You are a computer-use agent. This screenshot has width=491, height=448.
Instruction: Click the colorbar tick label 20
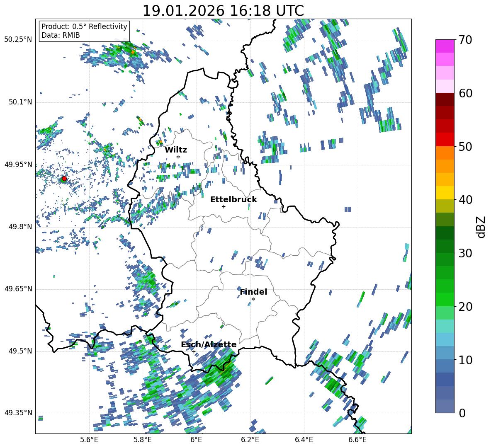pos(465,307)
